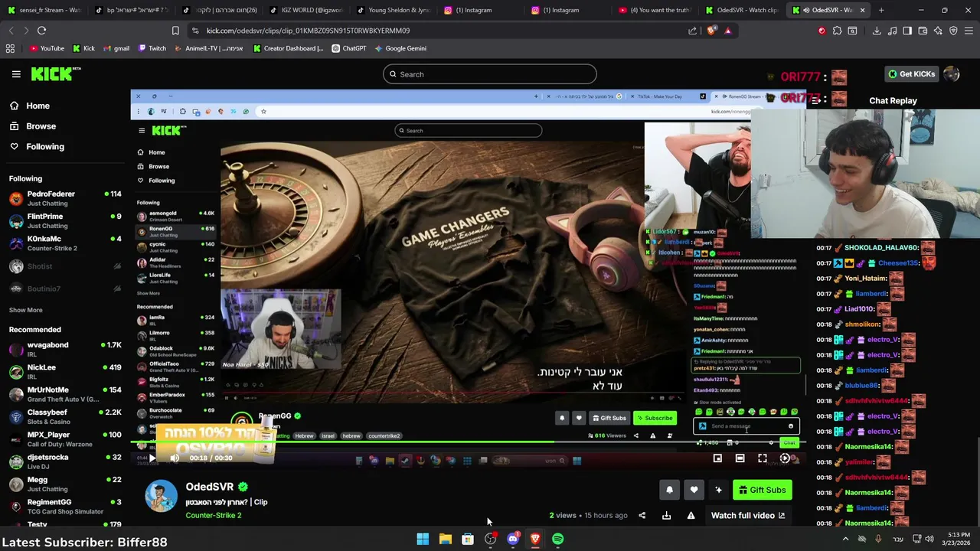Open the music note playlist icon

[x=892, y=31]
